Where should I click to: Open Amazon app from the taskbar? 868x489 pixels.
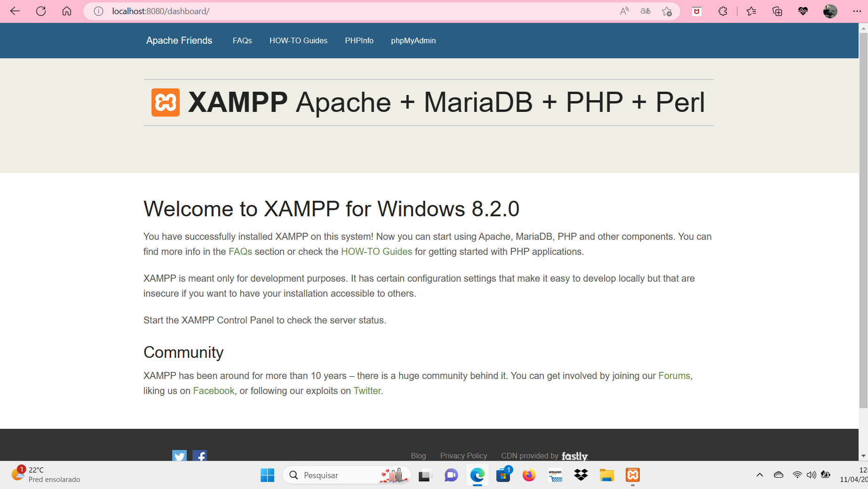pyautogui.click(x=555, y=475)
